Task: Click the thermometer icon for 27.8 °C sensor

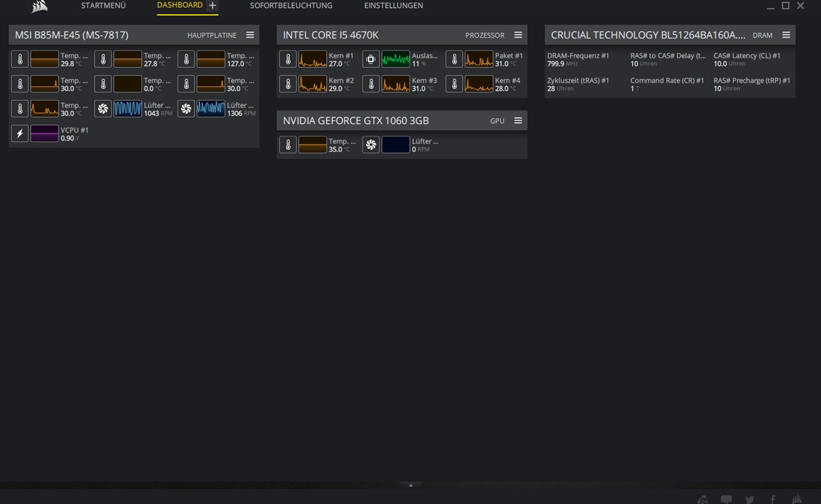Action: [103, 59]
